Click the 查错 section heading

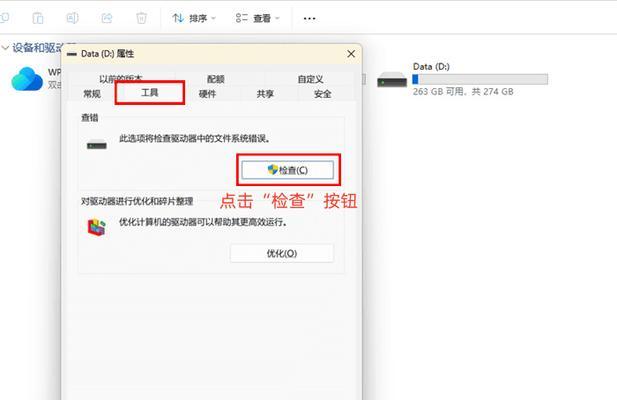(x=90, y=118)
